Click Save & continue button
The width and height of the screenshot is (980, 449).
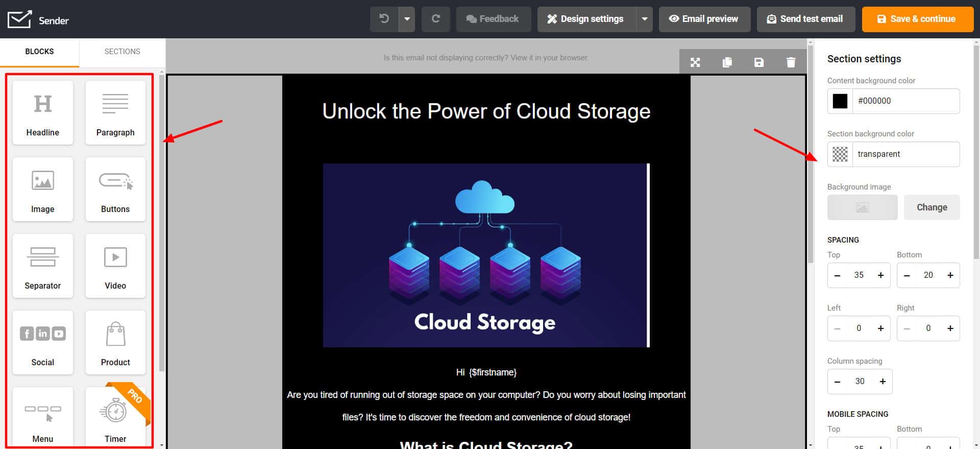click(x=917, y=19)
